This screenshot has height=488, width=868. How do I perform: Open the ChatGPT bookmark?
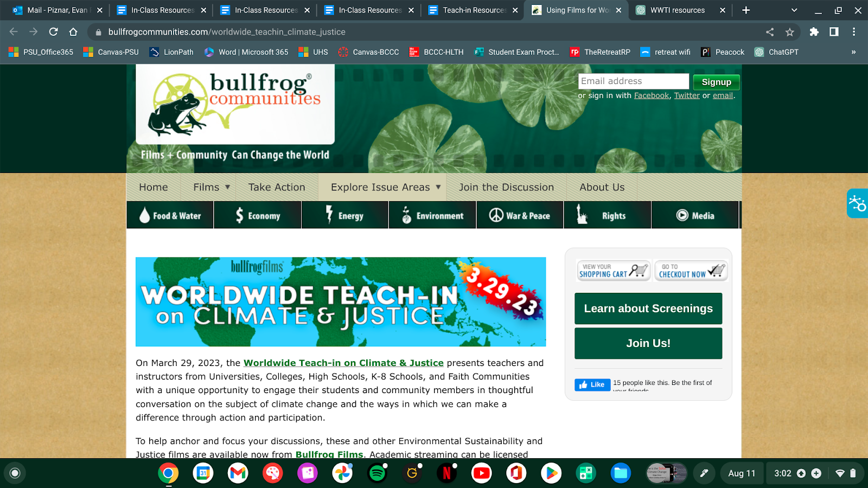click(x=776, y=52)
